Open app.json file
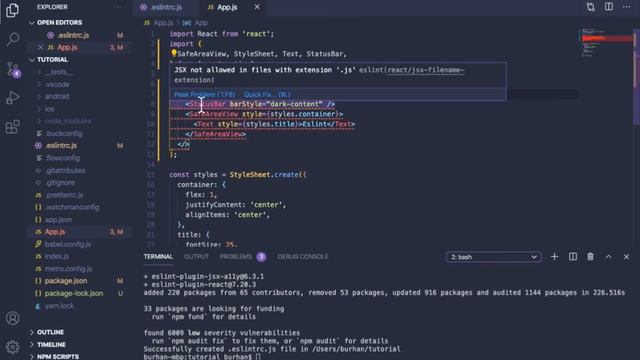Viewport: 640px width, 360px height. pyautogui.click(x=58, y=220)
